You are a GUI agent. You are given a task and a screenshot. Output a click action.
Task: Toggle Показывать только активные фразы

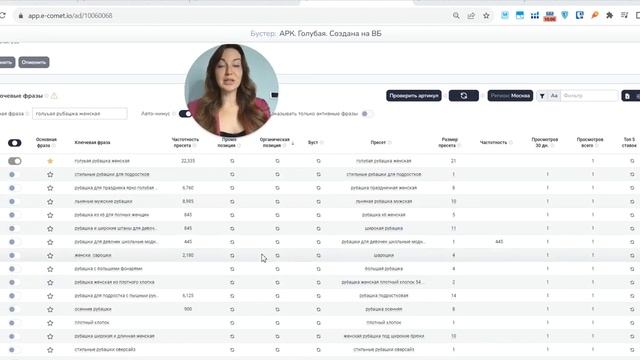(366, 113)
